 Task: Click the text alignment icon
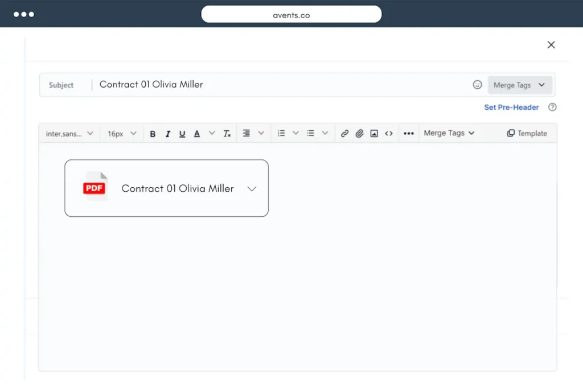point(247,133)
